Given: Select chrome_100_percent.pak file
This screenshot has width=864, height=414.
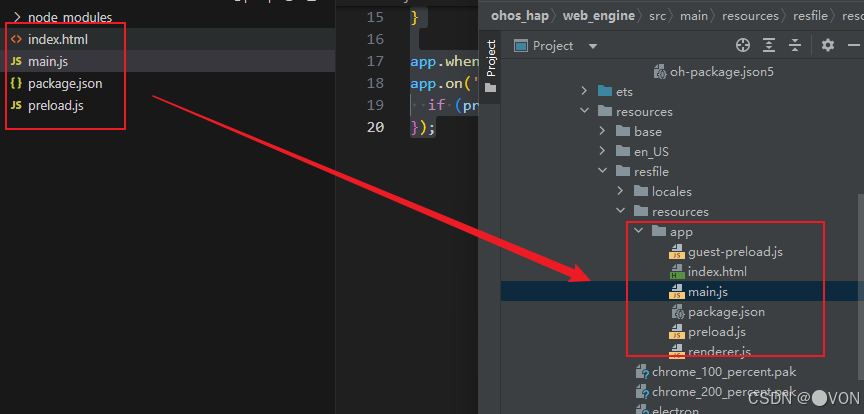Looking at the screenshot, I should click(x=724, y=372).
